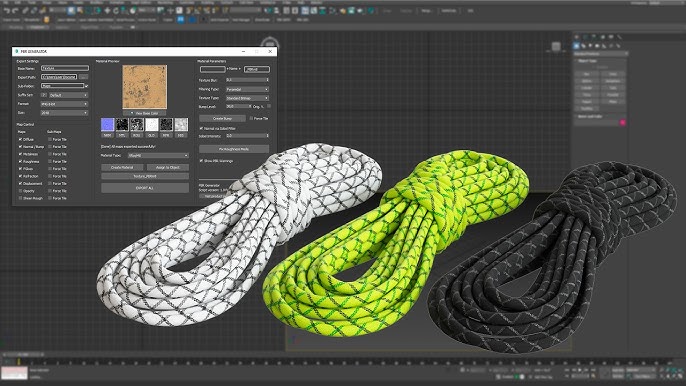The width and height of the screenshot is (686, 386).
Task: Enable the Opacity map checkbox
Action: [20, 191]
